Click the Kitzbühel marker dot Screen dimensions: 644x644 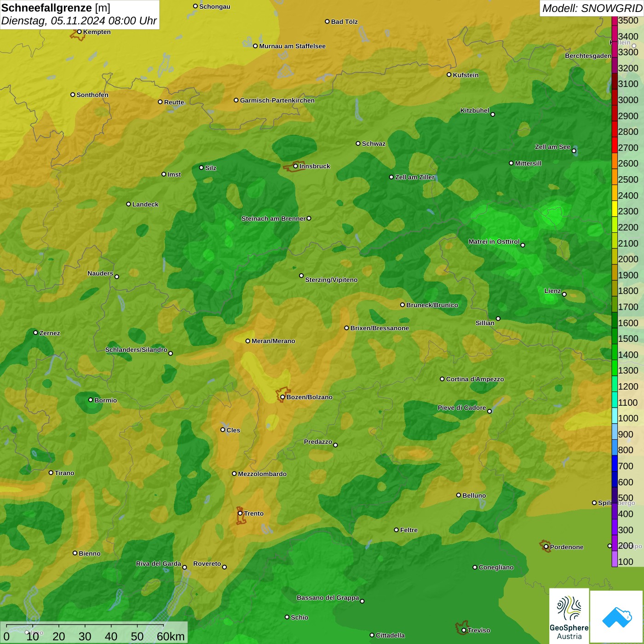tap(493, 115)
